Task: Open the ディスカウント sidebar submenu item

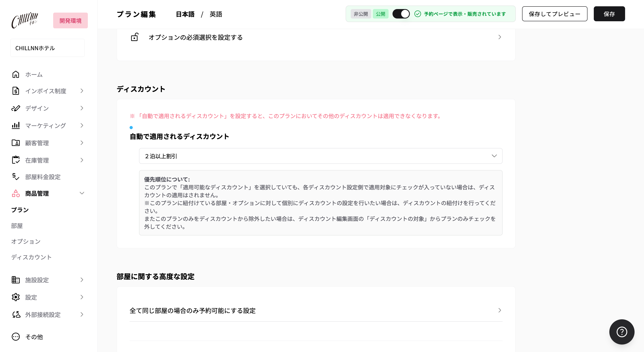Action: point(31,257)
